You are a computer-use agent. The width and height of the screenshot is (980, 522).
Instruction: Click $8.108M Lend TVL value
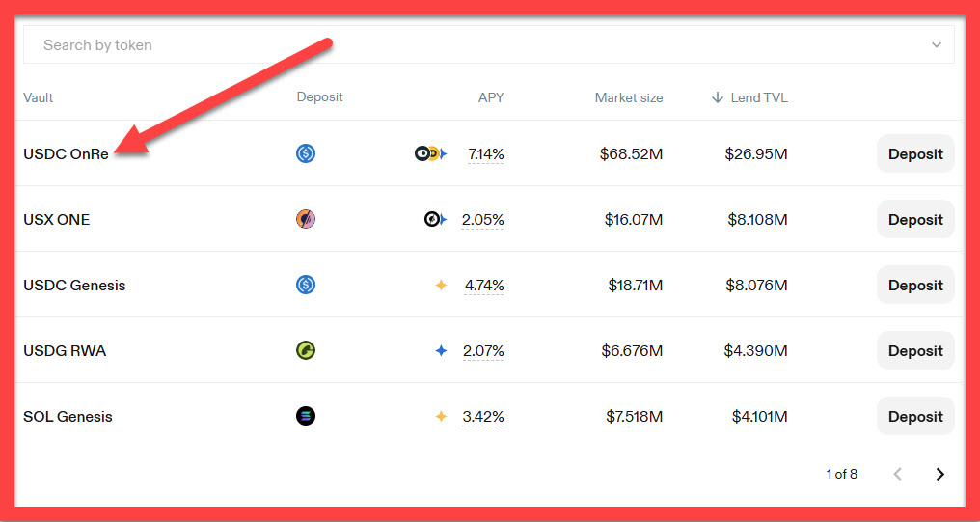pos(757,219)
